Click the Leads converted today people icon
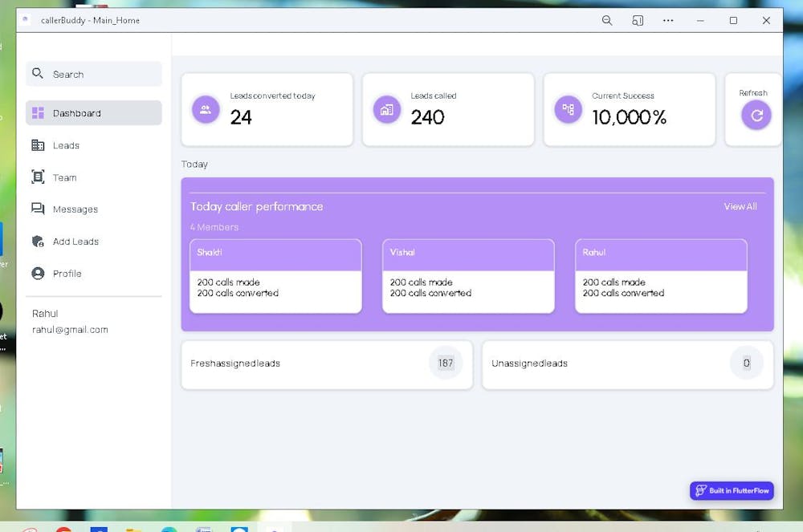Viewport: 803px width, 532px height. [206, 109]
